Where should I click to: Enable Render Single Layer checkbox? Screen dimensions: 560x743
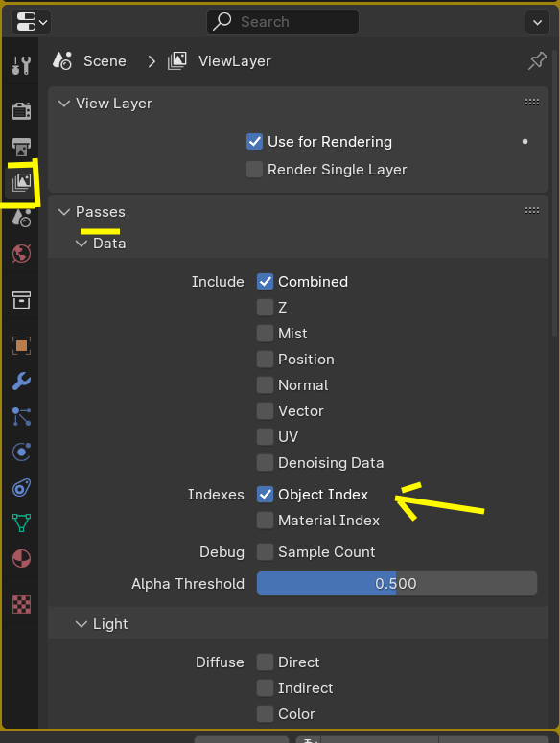pyautogui.click(x=254, y=169)
